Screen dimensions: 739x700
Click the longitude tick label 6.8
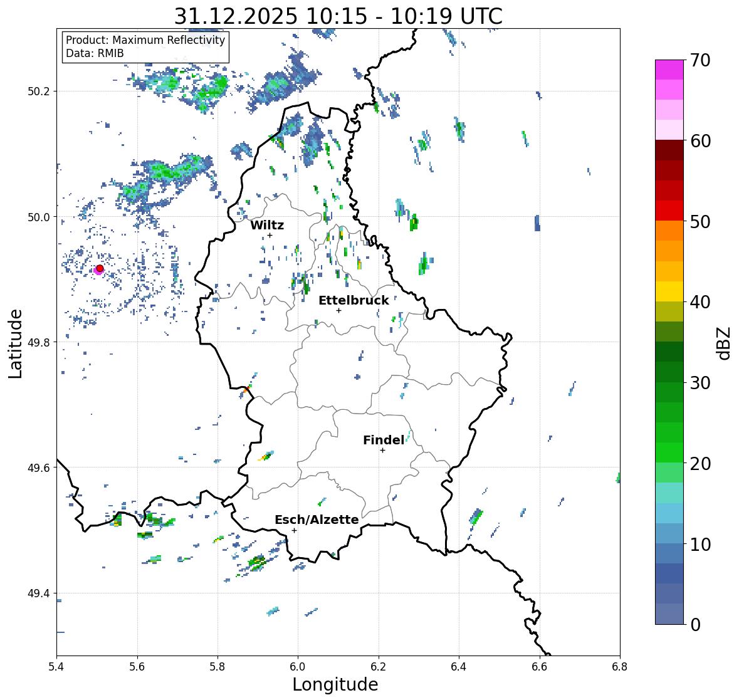[x=620, y=667]
